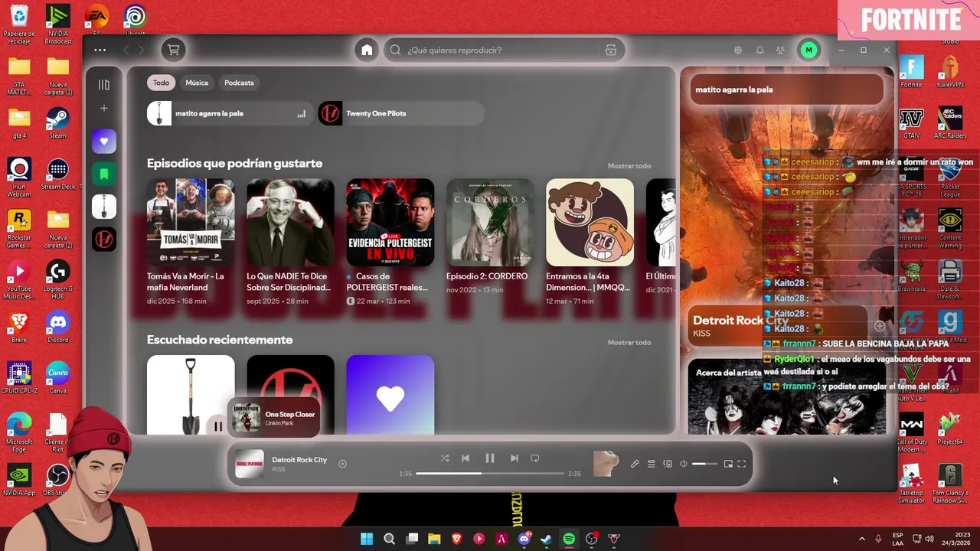The height and width of the screenshot is (551, 980).
Task: Select the 'Todo' filter chip
Action: [x=161, y=83]
